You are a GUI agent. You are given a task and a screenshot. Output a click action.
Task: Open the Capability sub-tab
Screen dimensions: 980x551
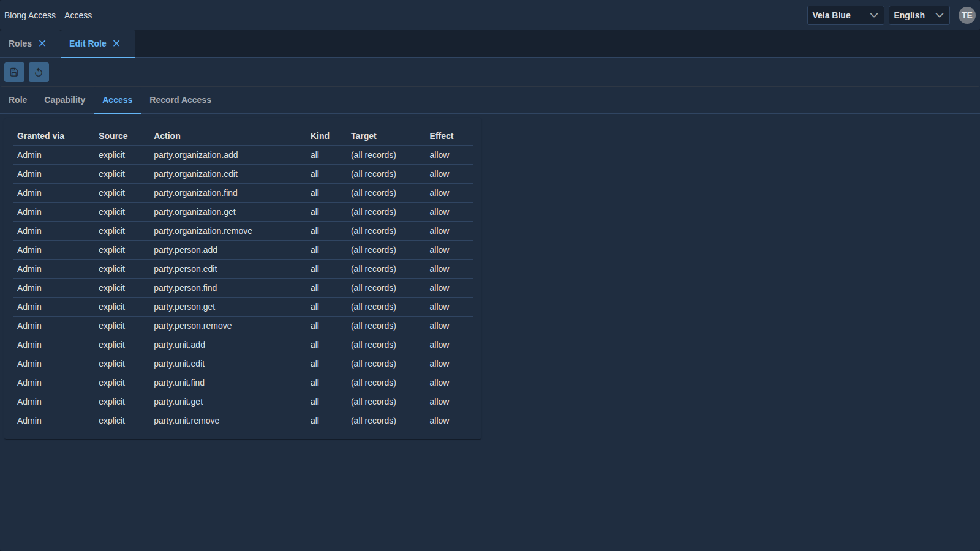click(64, 100)
